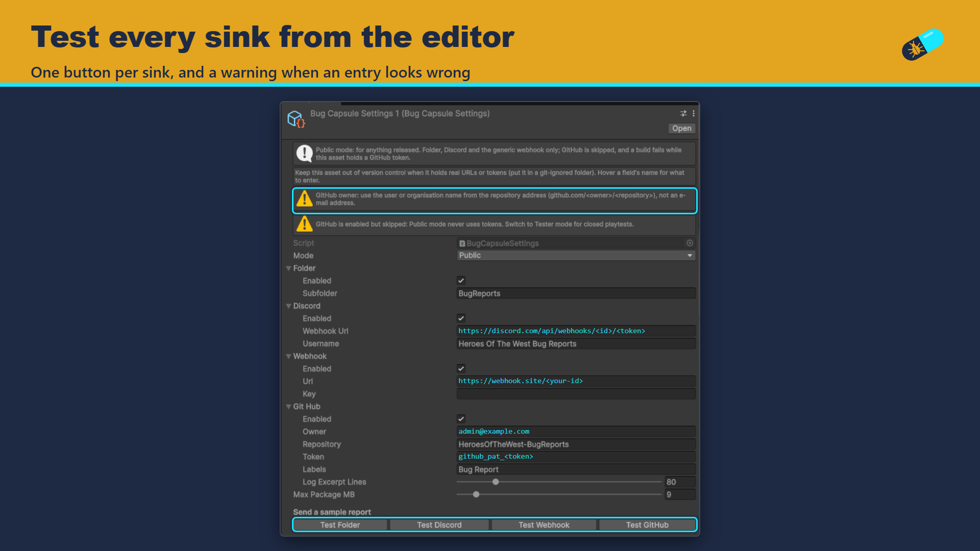Toggle the Discord Enabled checkbox
This screenshot has height=551, width=980.
pos(461,318)
